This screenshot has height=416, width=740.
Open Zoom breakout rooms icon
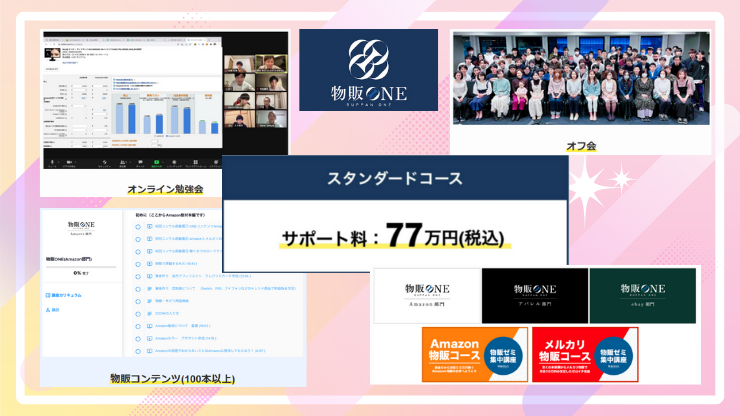point(195,162)
